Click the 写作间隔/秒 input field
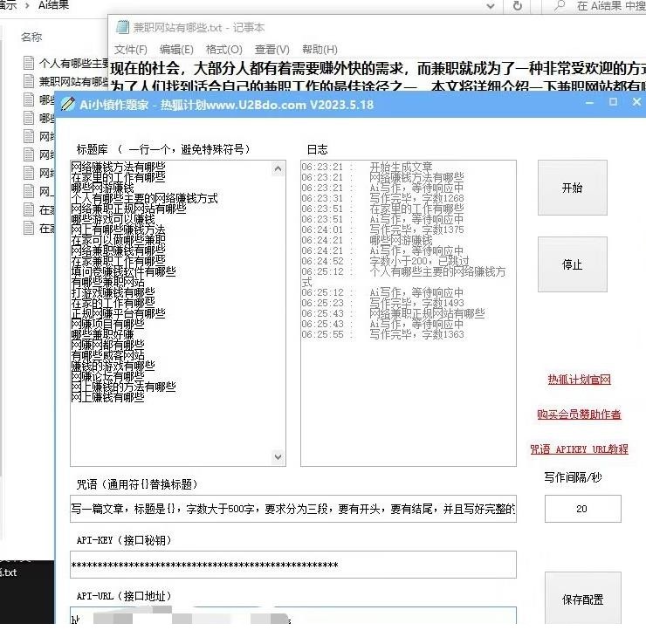Viewport: 646px width, 644px height. click(x=582, y=509)
